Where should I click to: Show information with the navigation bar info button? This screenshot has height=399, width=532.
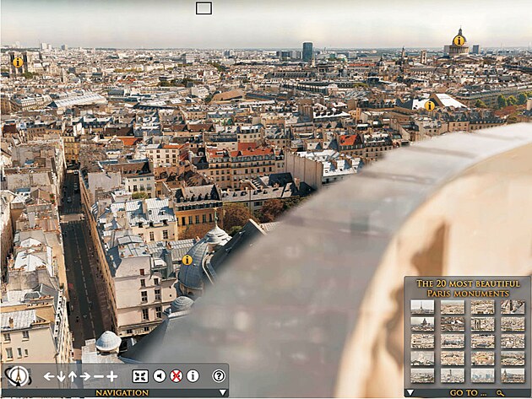193,376
